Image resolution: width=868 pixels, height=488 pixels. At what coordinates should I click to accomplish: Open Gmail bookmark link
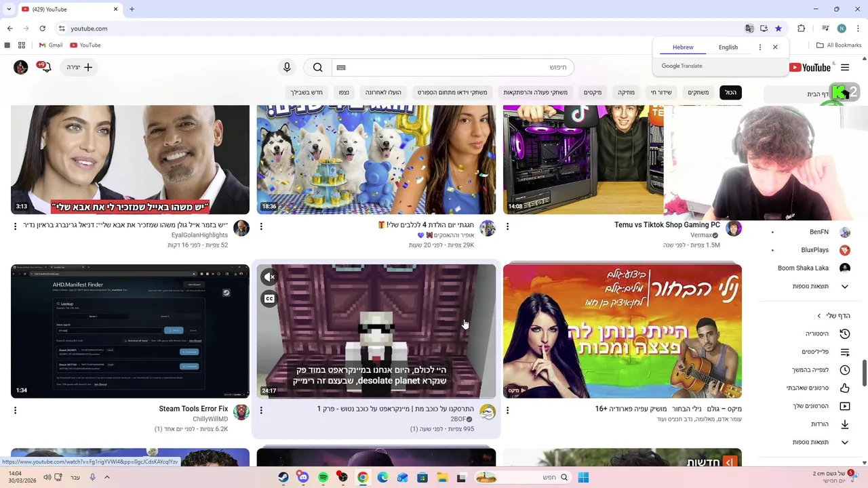51,45
